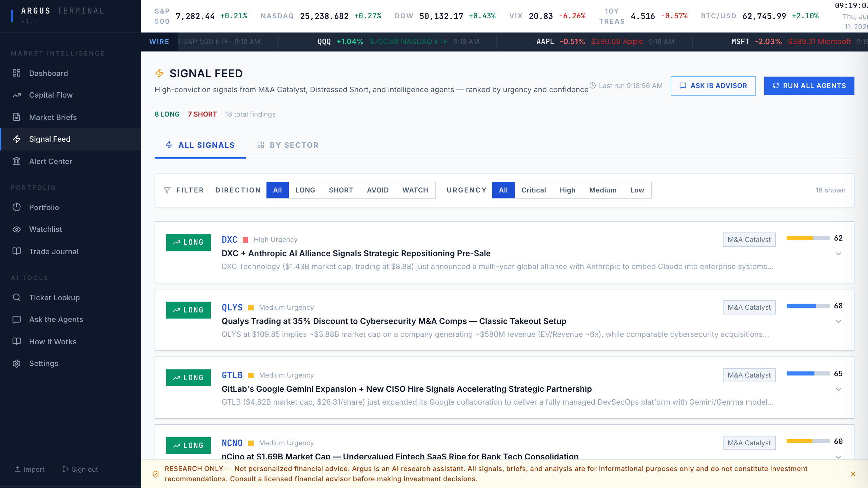This screenshot has width=868, height=488.
Task: Click the DXC confidence bar showing 62
Action: [808, 238]
